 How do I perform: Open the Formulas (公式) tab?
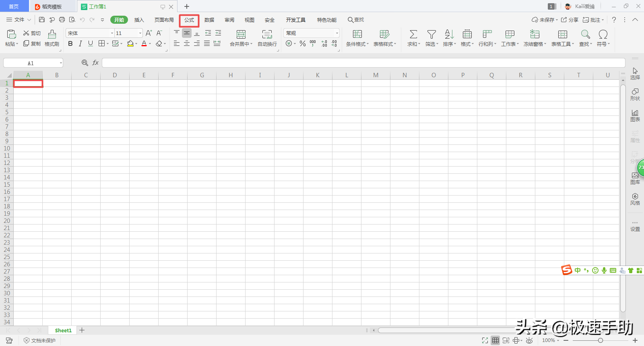[x=189, y=20]
